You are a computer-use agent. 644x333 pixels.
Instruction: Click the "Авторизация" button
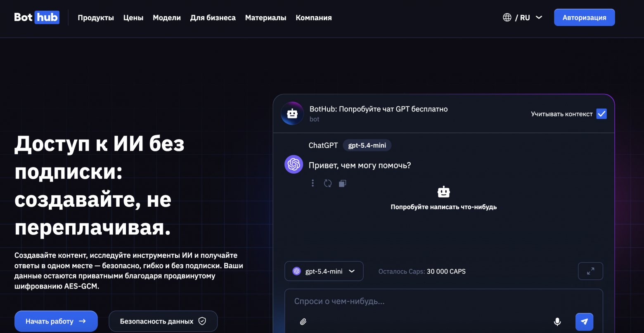click(x=585, y=17)
